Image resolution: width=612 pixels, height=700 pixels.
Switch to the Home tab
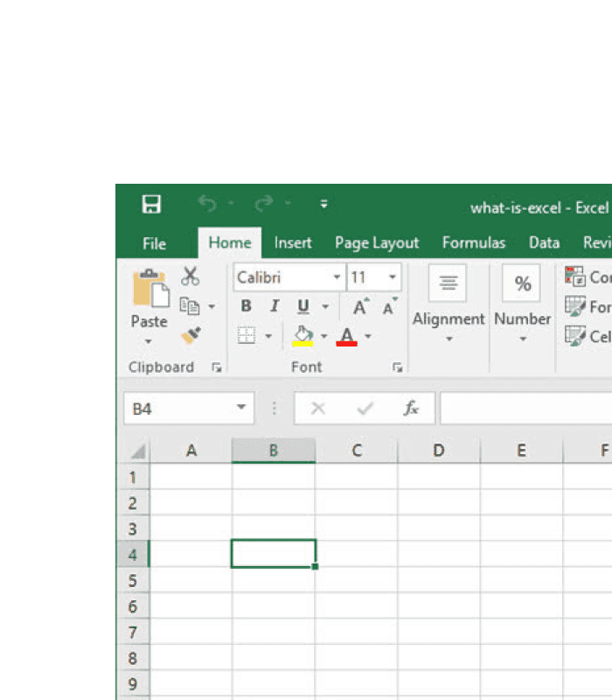230,243
